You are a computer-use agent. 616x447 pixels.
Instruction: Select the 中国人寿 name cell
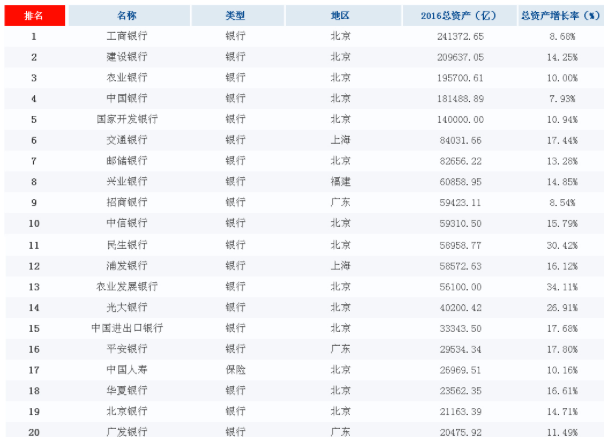point(127,370)
